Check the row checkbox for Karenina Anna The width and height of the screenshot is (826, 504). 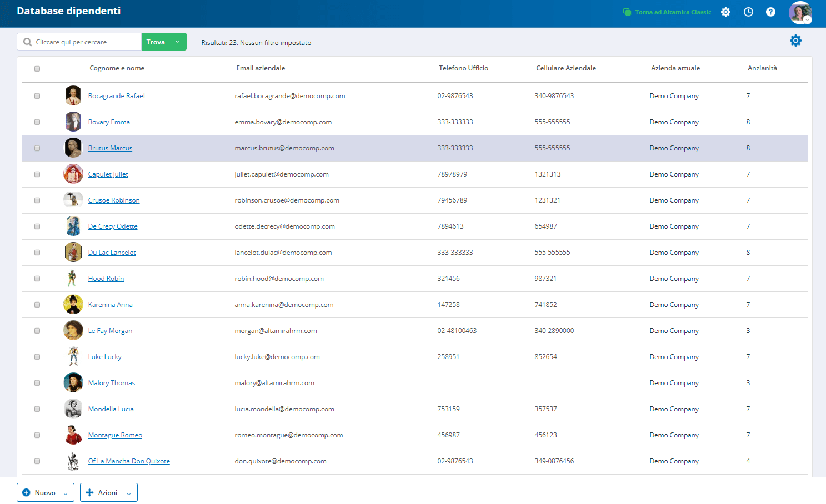37,304
